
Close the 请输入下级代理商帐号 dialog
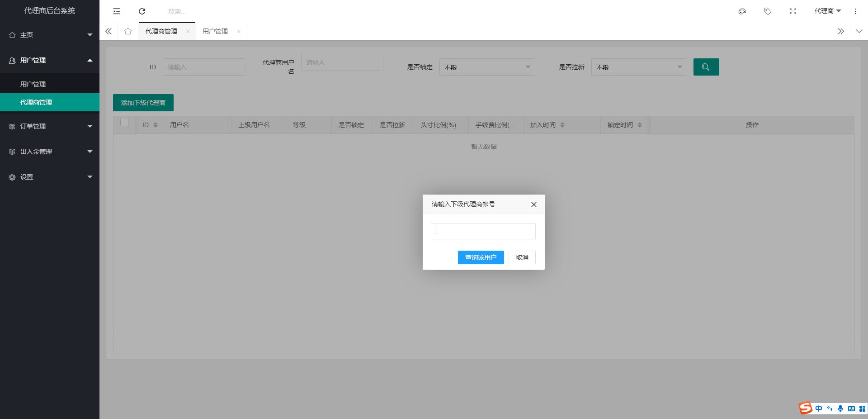click(533, 205)
